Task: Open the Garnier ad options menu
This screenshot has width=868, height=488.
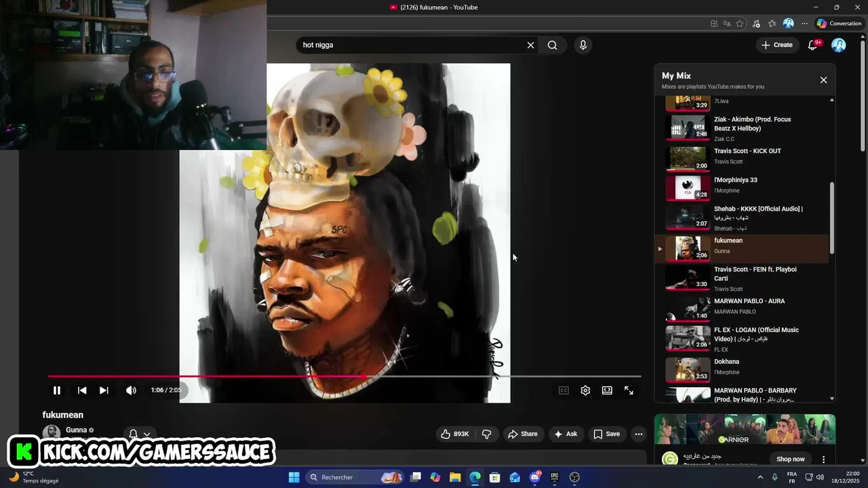Action: point(824,459)
